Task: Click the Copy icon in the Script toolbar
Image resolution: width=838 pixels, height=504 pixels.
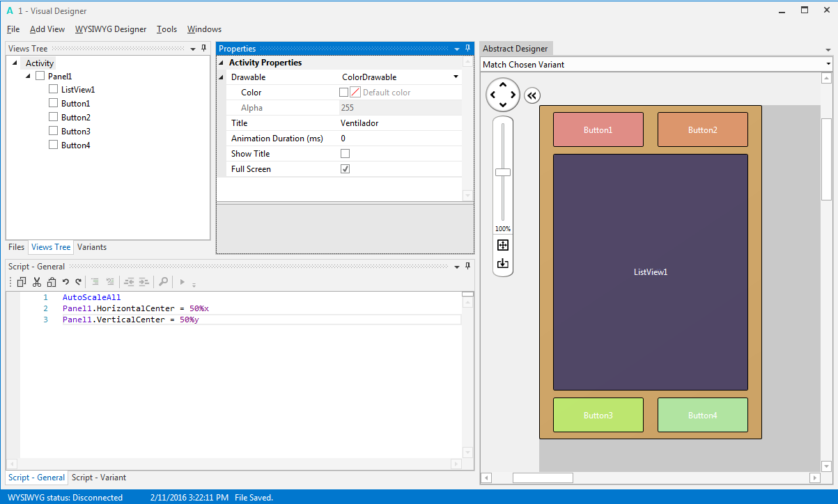Action: tap(21, 281)
